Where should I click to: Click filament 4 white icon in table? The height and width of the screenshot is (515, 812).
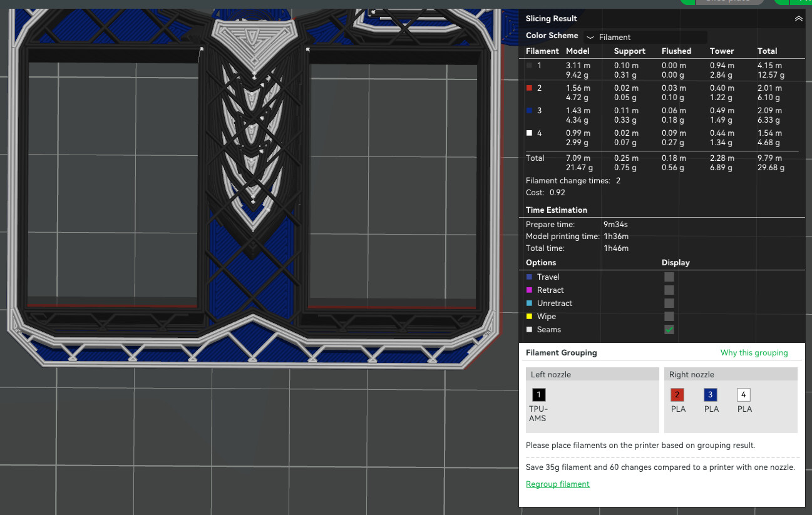(529, 133)
